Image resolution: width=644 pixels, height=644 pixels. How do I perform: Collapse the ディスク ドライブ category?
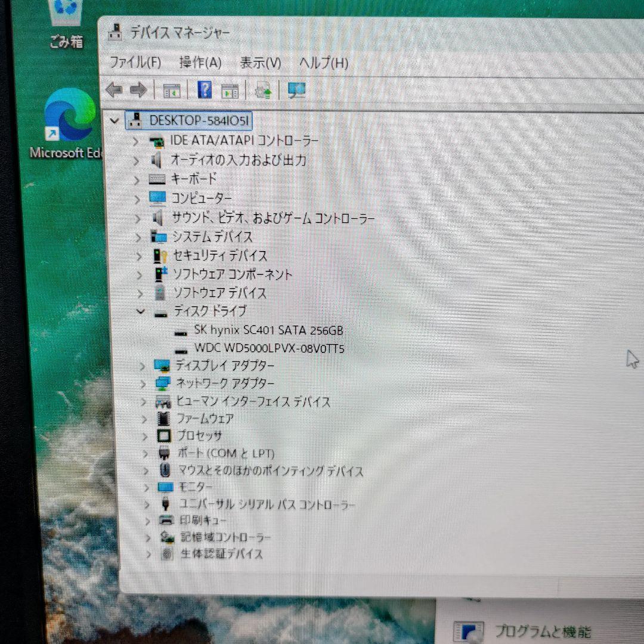click(141, 311)
